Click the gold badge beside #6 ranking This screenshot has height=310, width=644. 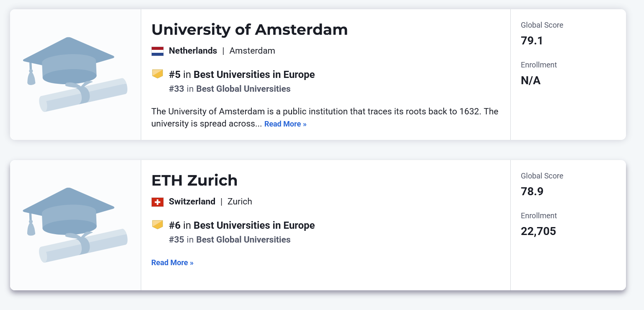[157, 225]
